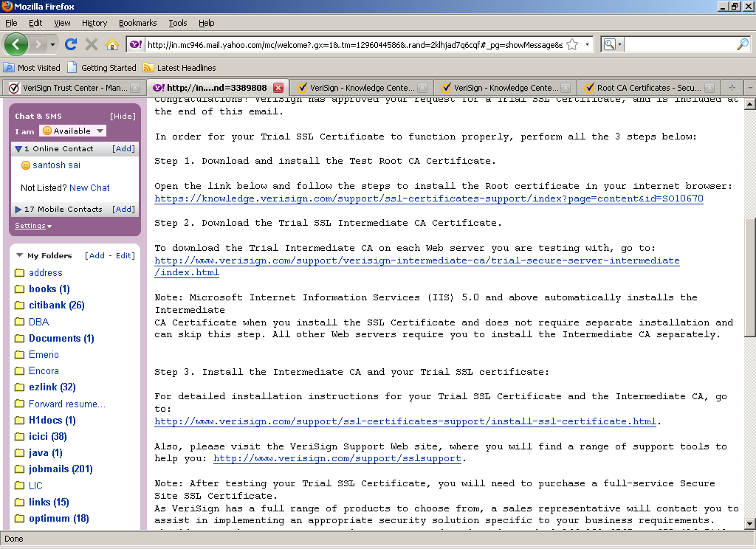Image resolution: width=756 pixels, height=549 pixels.
Task: Click the green Back navigation arrow
Action: coord(16,44)
